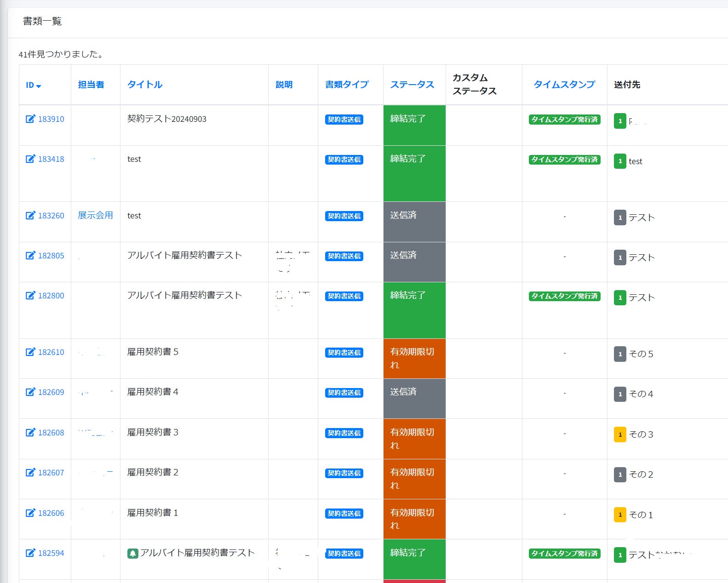
Task: Click タイムスタンプ発行済 badge in row 183418
Action: pos(565,160)
